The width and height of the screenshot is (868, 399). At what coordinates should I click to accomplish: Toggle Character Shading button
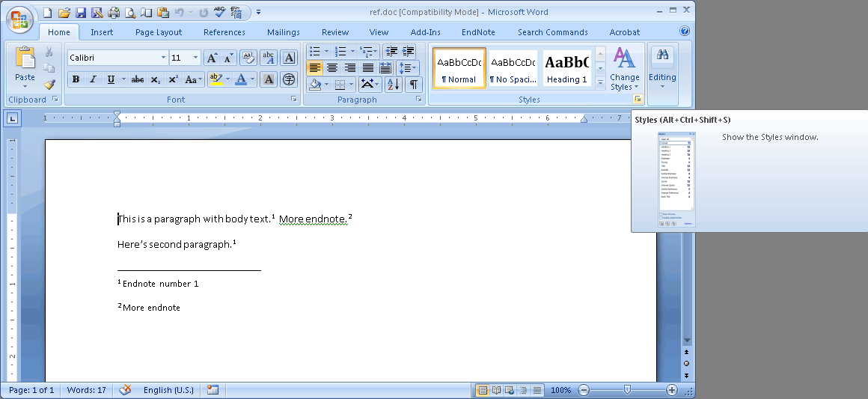pos(269,80)
